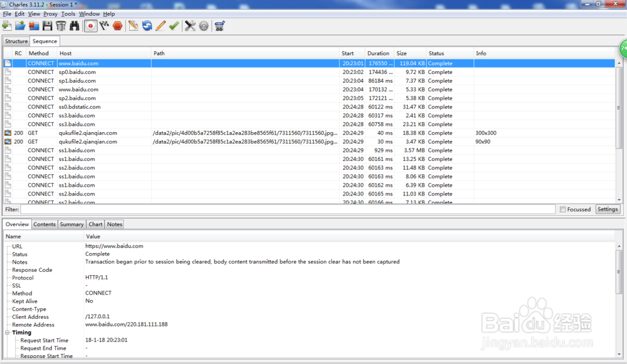
Task: Select the URL row in Overview
Action: (309, 246)
